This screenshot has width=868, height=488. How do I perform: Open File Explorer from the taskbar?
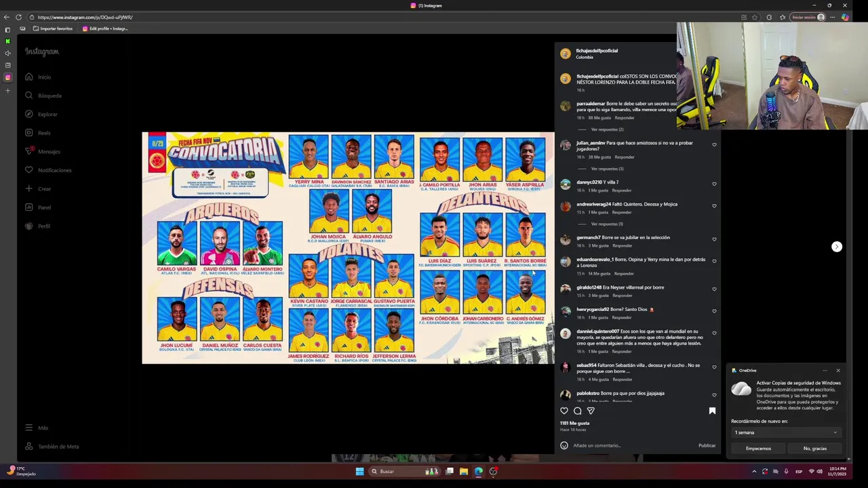464,472
